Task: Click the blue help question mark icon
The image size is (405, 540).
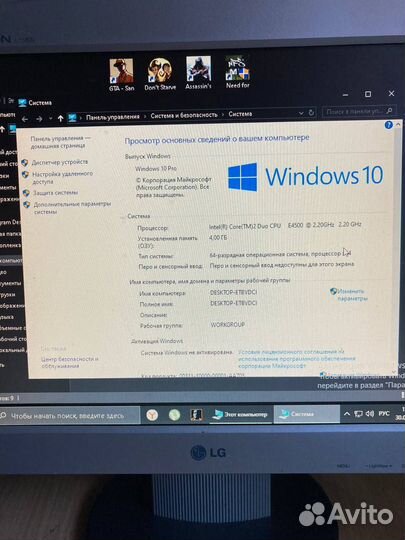Action: point(388,125)
